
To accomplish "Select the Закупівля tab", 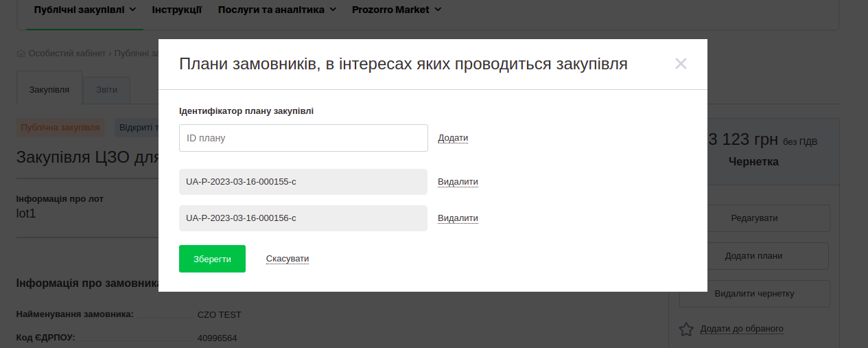I will click(49, 89).
